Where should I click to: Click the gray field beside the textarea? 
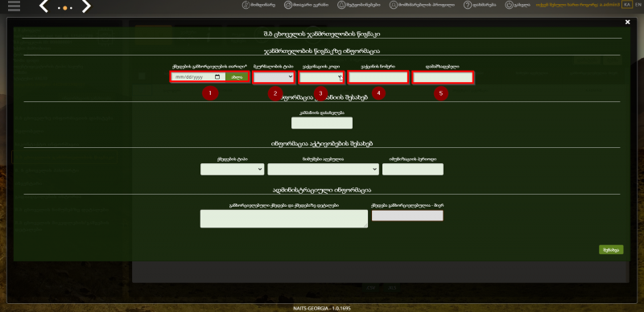(x=407, y=216)
